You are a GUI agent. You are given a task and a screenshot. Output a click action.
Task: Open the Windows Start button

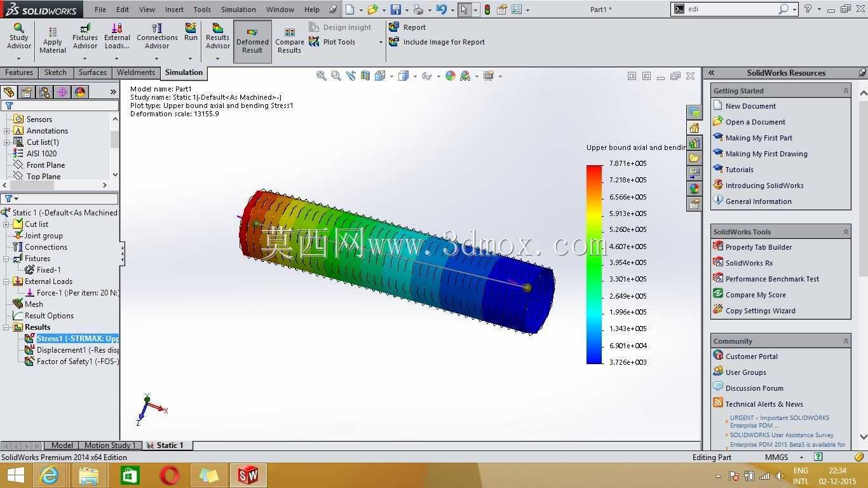(x=15, y=475)
